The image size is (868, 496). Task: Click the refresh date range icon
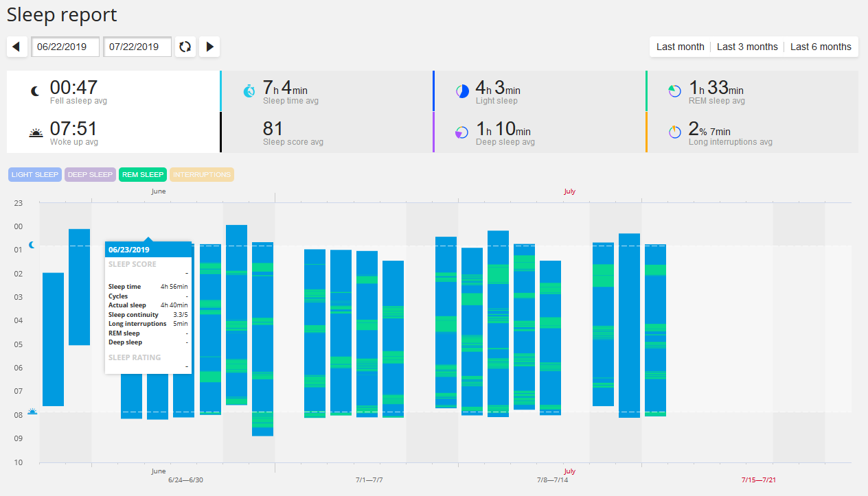[x=185, y=47]
